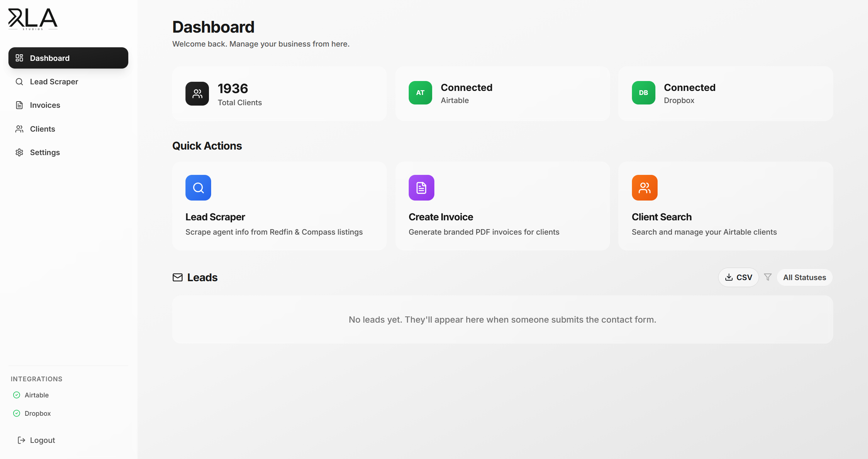
Task: Click the RLA Studios logo
Action: click(x=33, y=19)
